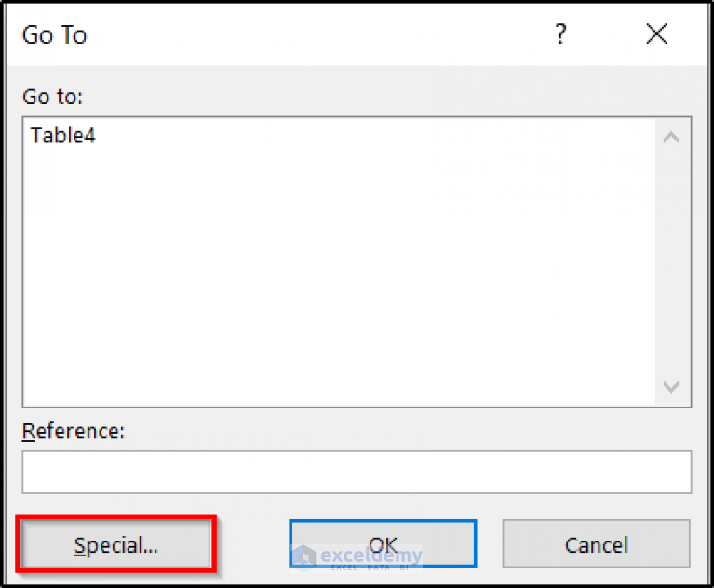Click the list's scroll up arrow
714x588 pixels.
click(671, 137)
